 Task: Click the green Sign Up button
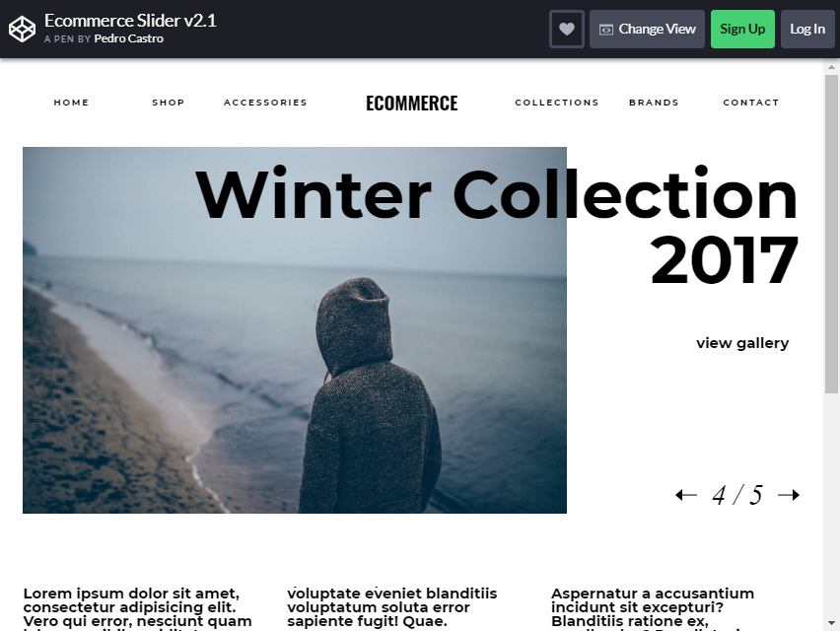tap(742, 29)
